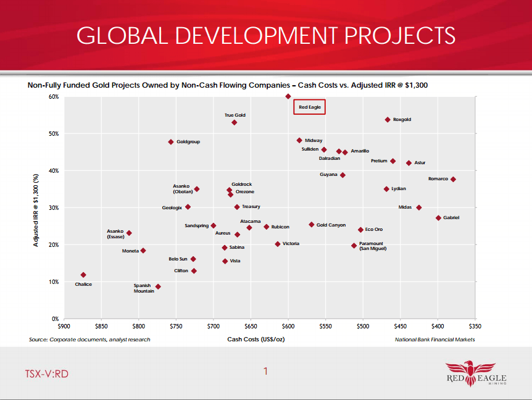Click the Cash Costs (US$/oz) axis title
Viewport: 532px width, 400px height.
click(x=256, y=340)
